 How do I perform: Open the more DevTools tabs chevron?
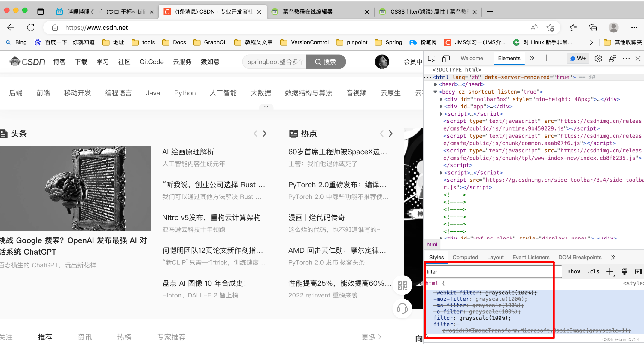tap(532, 58)
